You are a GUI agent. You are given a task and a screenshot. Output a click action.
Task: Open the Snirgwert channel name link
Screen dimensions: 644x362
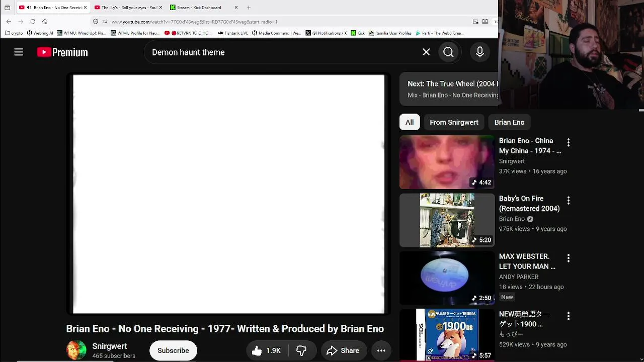(110, 346)
